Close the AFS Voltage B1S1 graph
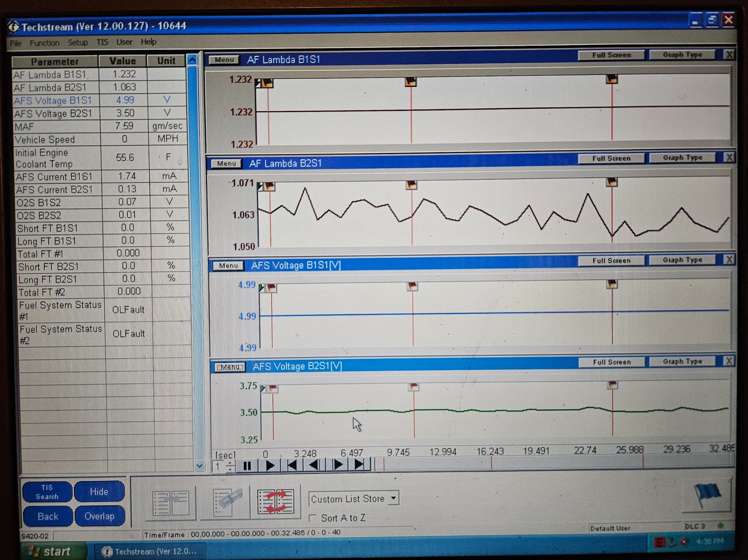This screenshot has width=748, height=560. click(x=729, y=260)
